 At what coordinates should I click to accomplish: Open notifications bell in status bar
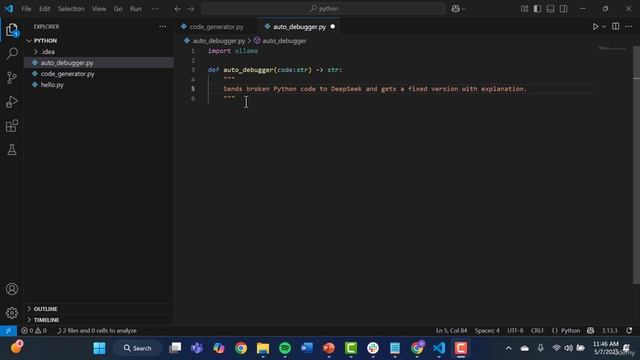[x=629, y=331]
